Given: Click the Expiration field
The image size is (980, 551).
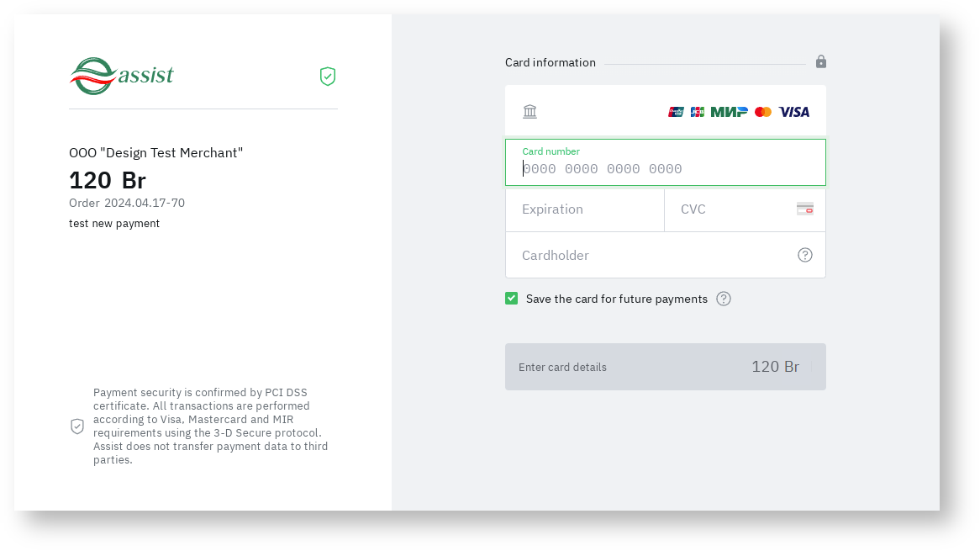Looking at the screenshot, I should click(584, 209).
